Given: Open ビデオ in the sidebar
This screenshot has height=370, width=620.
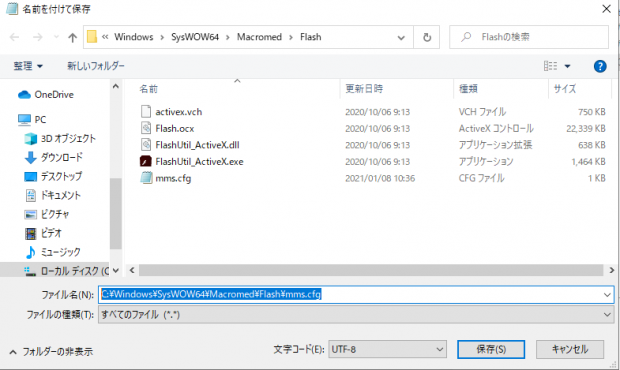Looking at the screenshot, I should pos(51,233).
